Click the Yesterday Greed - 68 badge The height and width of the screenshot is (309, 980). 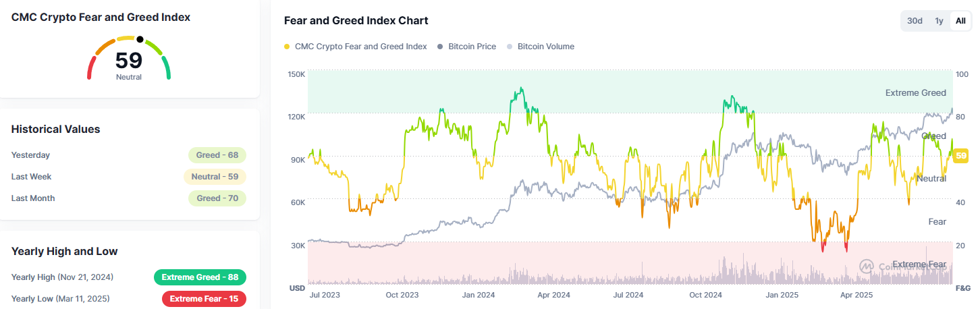click(217, 155)
